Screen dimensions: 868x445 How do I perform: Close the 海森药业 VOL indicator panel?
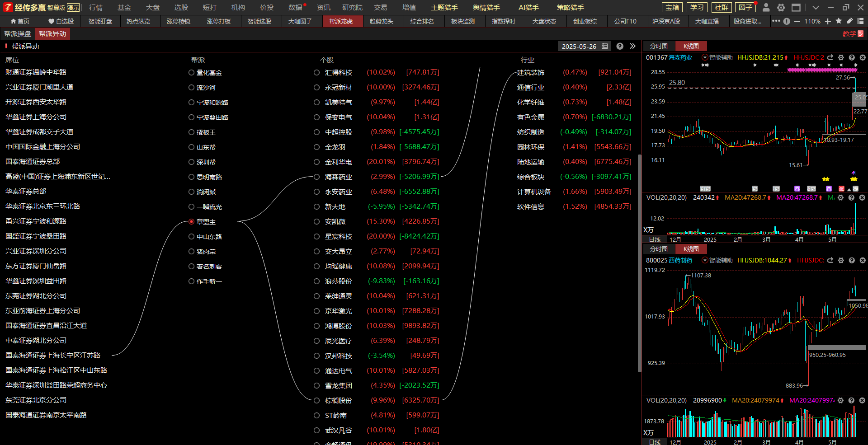[x=862, y=197]
